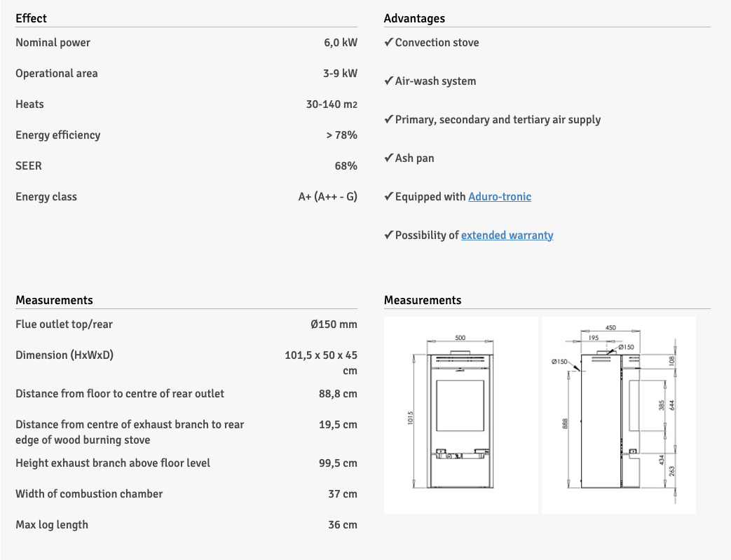Click the checkmark before Equipped with Aduro-tronic

tap(388, 197)
